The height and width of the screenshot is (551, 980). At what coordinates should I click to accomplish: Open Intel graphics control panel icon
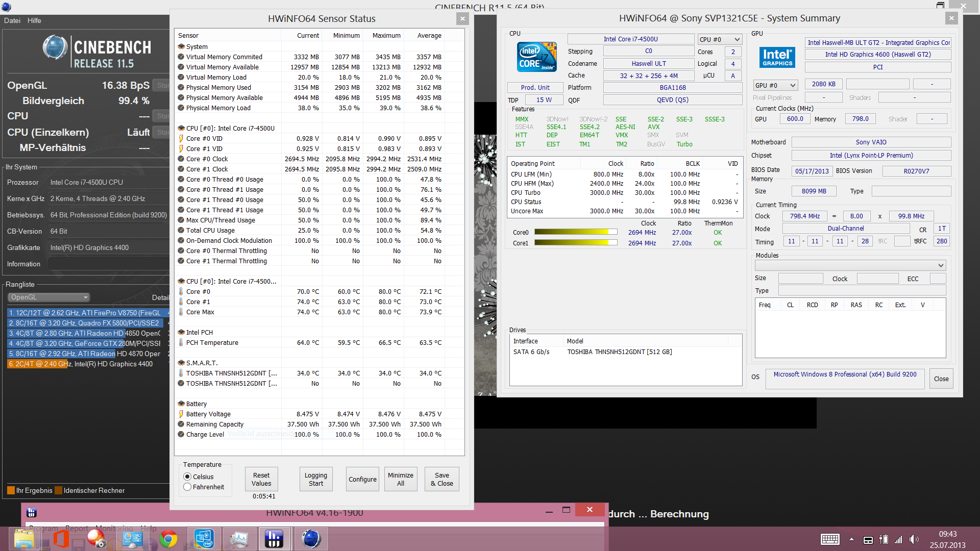coord(204,539)
